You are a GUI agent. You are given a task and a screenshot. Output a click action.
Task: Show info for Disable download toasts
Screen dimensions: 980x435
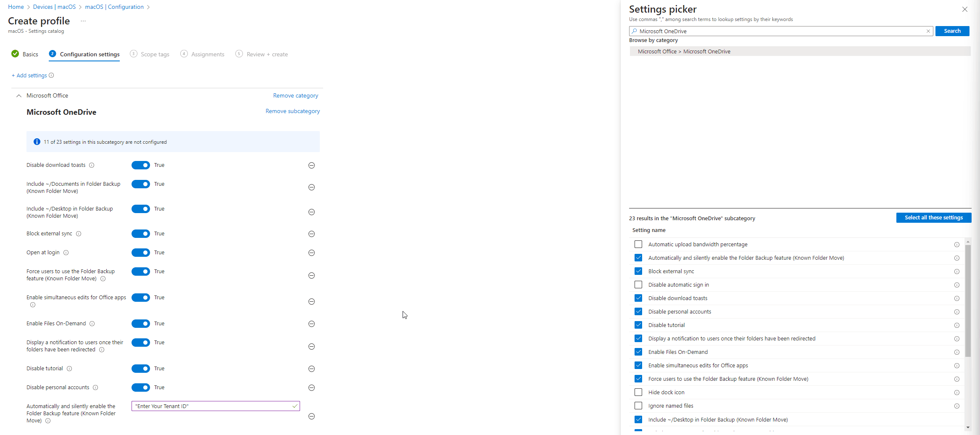[92, 165]
